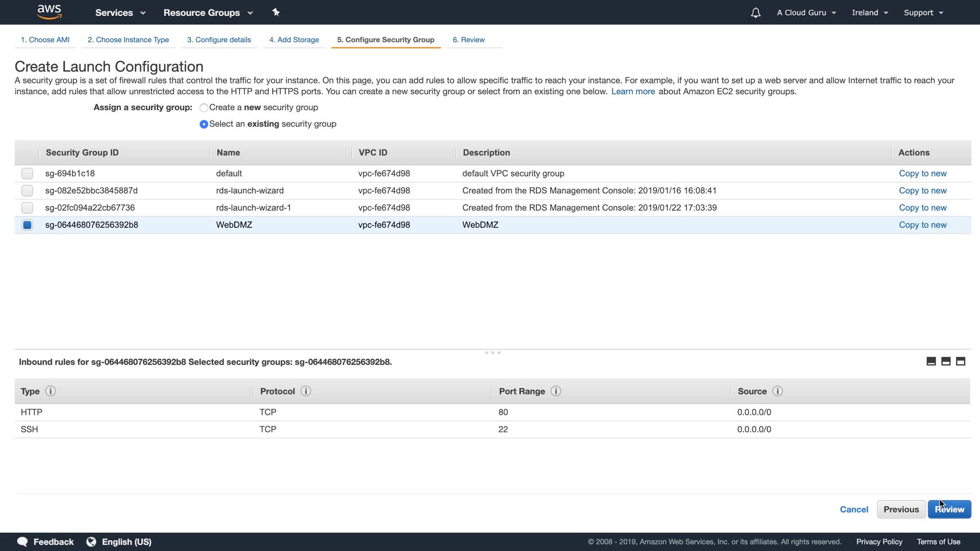Click the AWS logo home icon
This screenshot has width=980, height=551.
click(x=50, y=12)
